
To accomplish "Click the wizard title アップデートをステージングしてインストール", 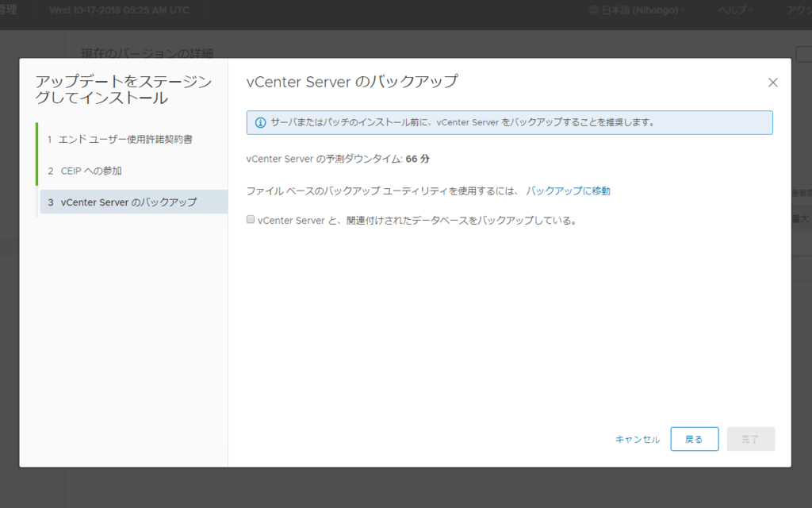I will (x=123, y=90).
